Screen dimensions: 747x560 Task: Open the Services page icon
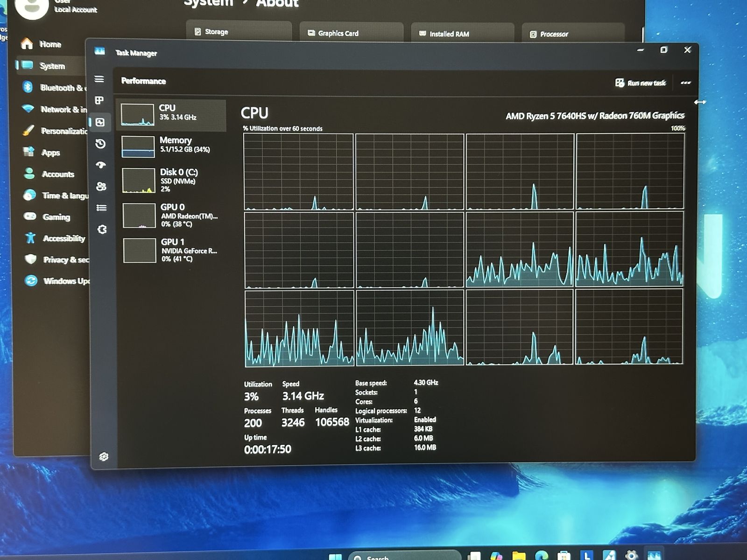coord(102,229)
